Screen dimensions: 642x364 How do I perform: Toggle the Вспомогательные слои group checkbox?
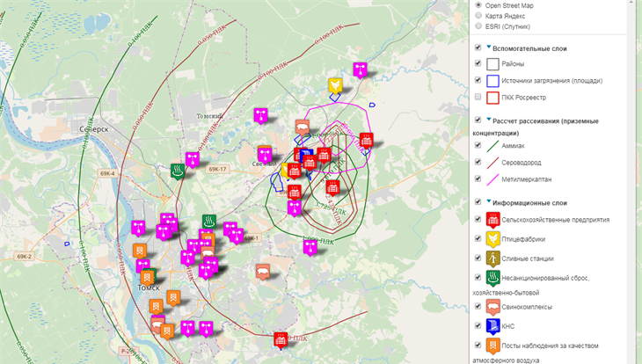coord(478,47)
